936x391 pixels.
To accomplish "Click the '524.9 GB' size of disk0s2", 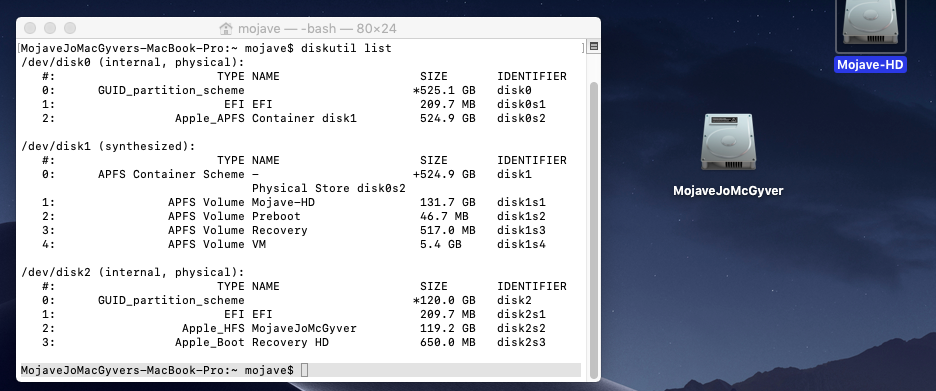I will click(448, 118).
